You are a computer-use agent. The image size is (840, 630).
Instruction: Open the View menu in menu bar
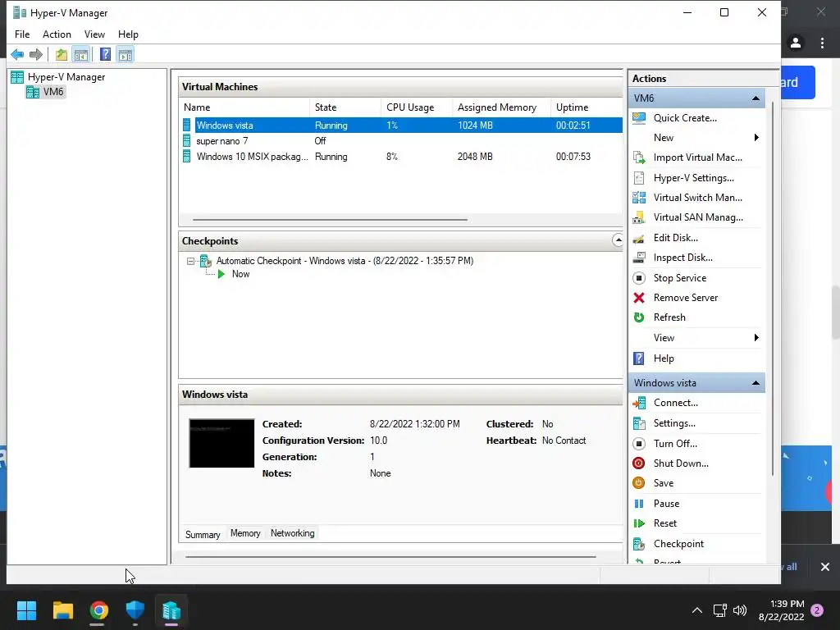(x=94, y=34)
